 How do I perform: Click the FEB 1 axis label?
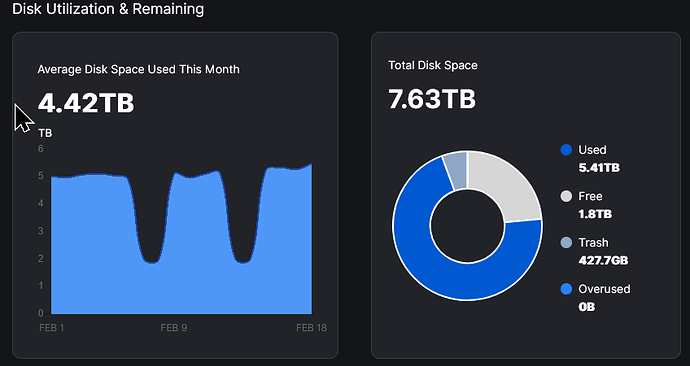(x=51, y=328)
